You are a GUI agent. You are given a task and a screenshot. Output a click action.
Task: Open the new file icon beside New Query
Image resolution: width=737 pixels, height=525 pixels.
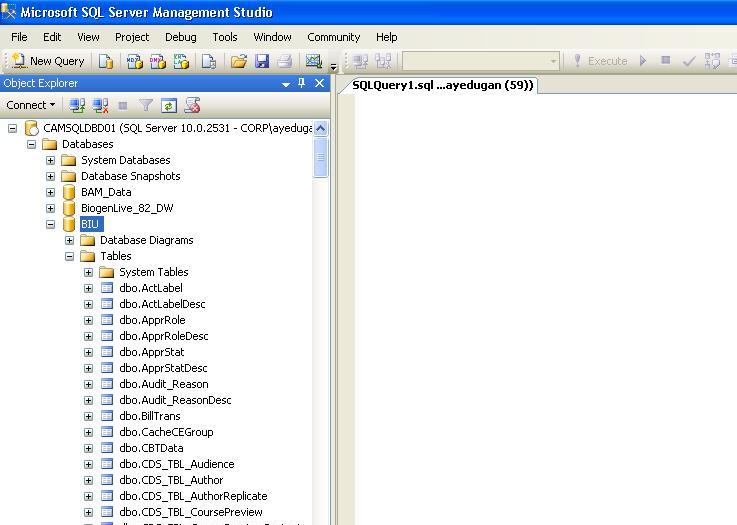click(x=106, y=61)
